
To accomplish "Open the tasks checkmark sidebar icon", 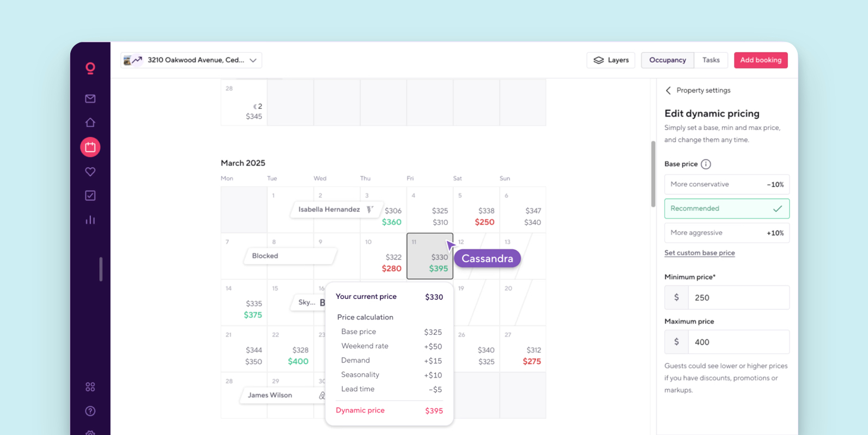I will click(x=90, y=195).
